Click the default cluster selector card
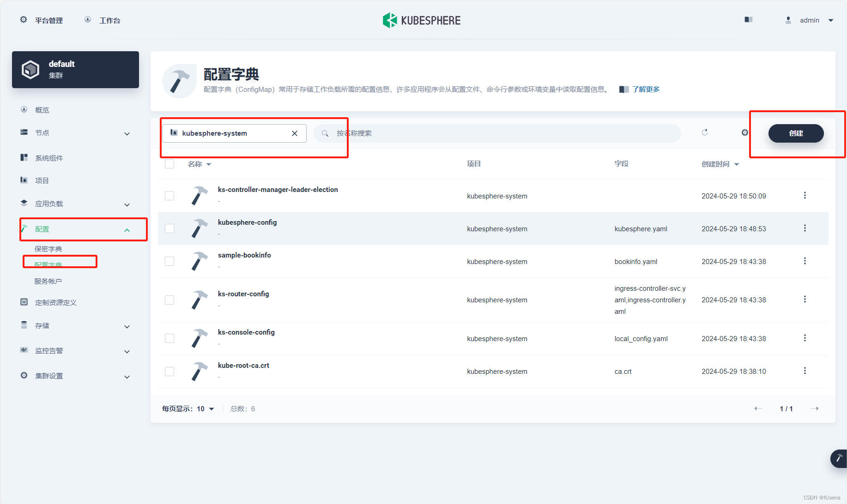 (x=75, y=70)
